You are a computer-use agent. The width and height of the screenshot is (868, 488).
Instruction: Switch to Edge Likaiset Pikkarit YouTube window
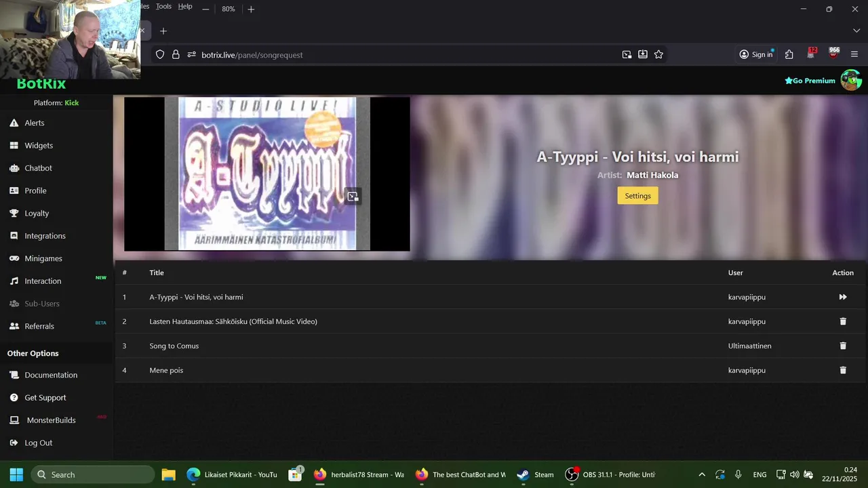232,474
